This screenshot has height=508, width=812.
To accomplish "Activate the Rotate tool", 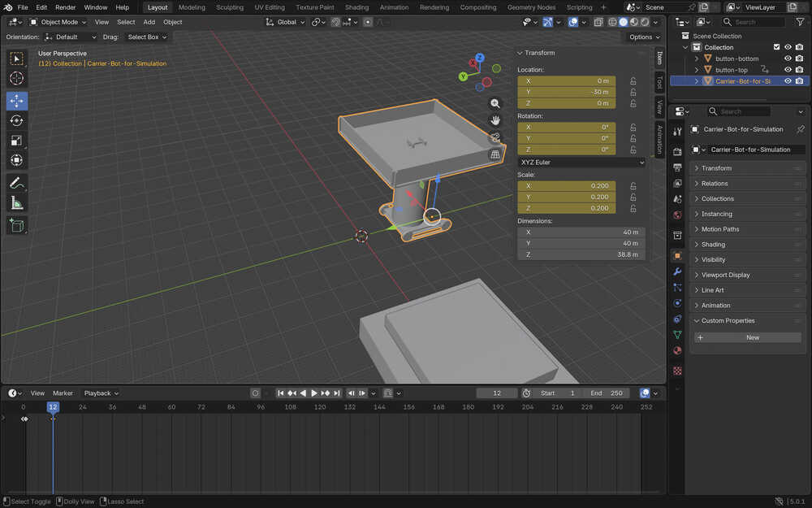I will click(x=16, y=120).
